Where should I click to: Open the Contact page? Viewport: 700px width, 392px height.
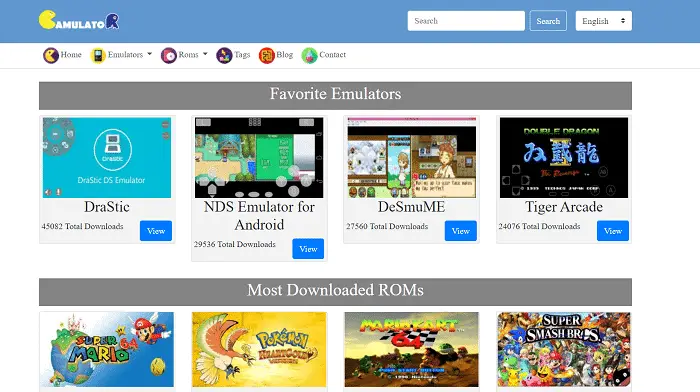[332, 54]
